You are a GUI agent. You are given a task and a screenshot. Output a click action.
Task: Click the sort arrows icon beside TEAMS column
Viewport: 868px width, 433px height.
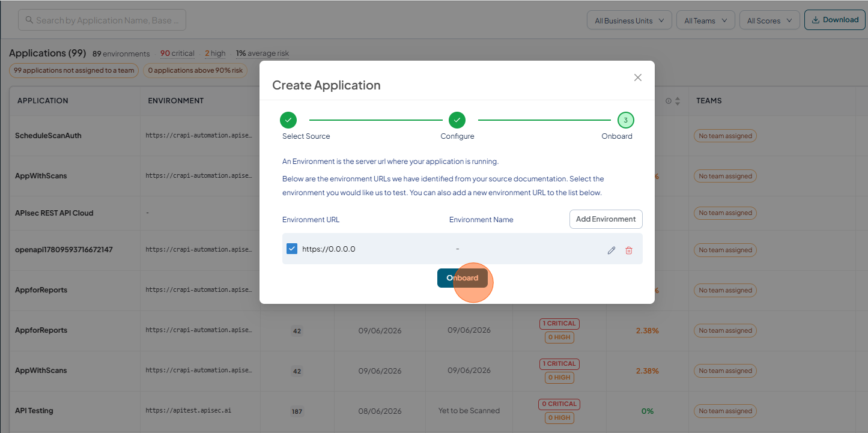click(678, 101)
